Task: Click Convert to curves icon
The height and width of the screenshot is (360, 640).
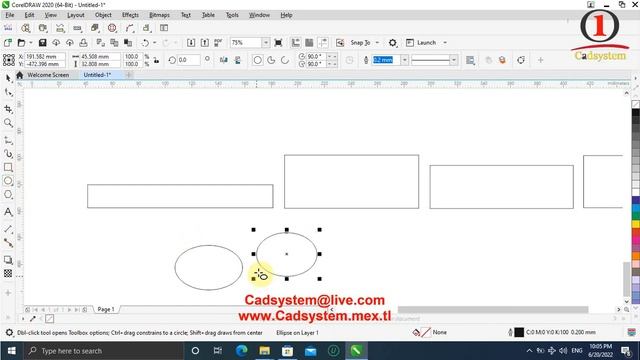Action: [521, 60]
